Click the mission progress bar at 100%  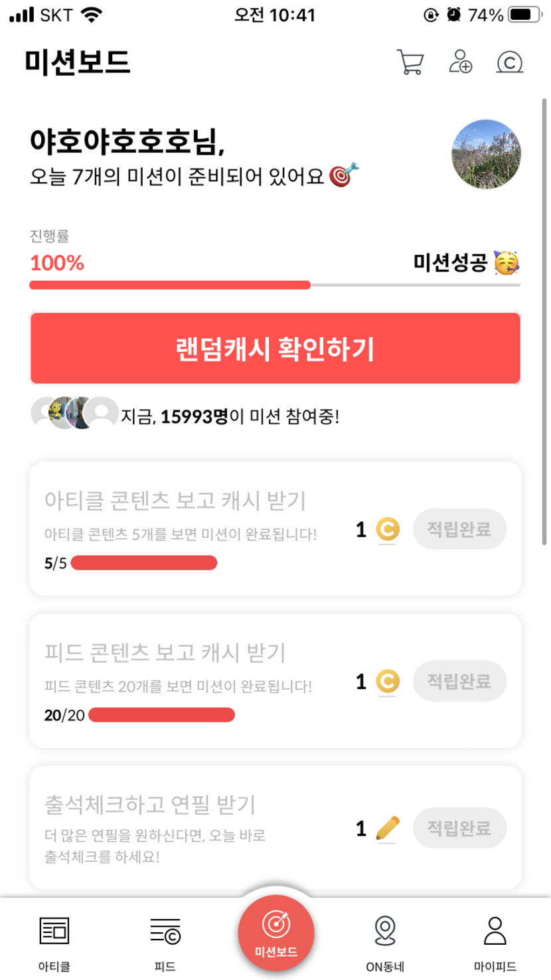[274, 286]
